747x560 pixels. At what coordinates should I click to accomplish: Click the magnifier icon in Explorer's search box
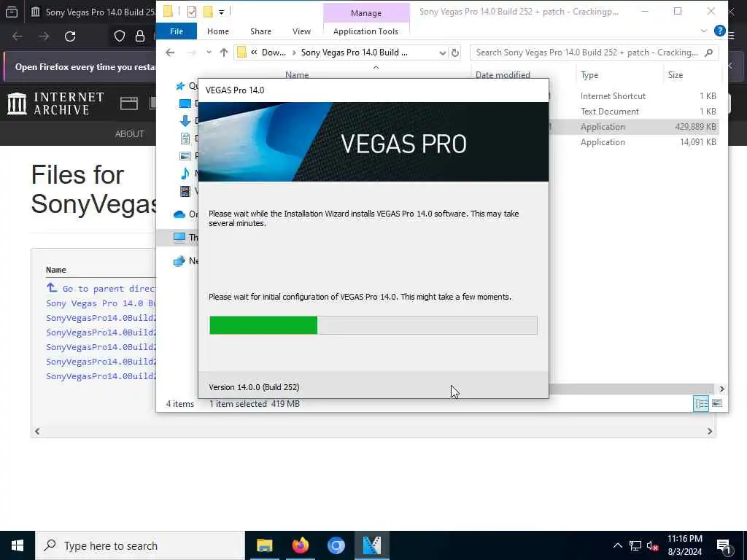pyautogui.click(x=709, y=52)
